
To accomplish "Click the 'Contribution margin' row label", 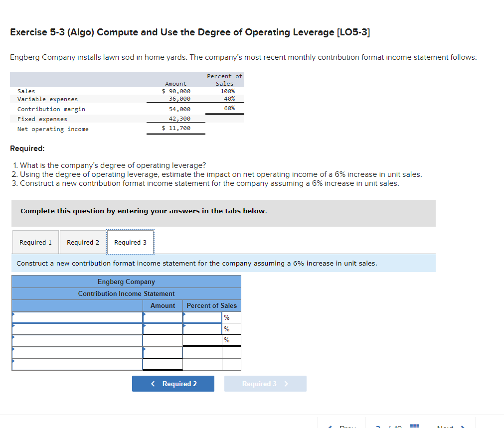I will click(x=51, y=109).
